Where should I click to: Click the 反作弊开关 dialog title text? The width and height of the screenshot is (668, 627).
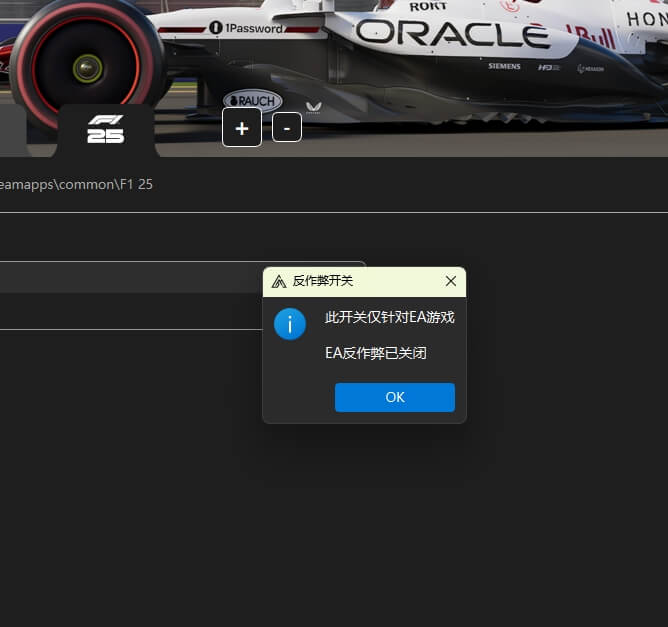click(322, 281)
